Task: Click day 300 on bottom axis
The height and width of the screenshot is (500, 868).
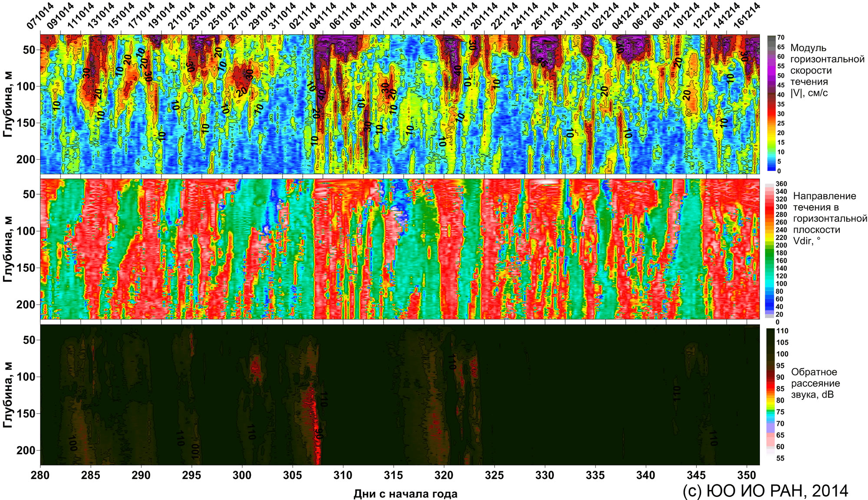Action: (x=242, y=475)
